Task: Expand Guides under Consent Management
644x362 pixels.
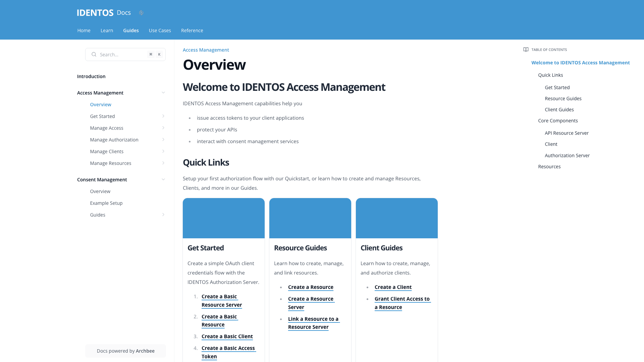Action: [x=163, y=215]
